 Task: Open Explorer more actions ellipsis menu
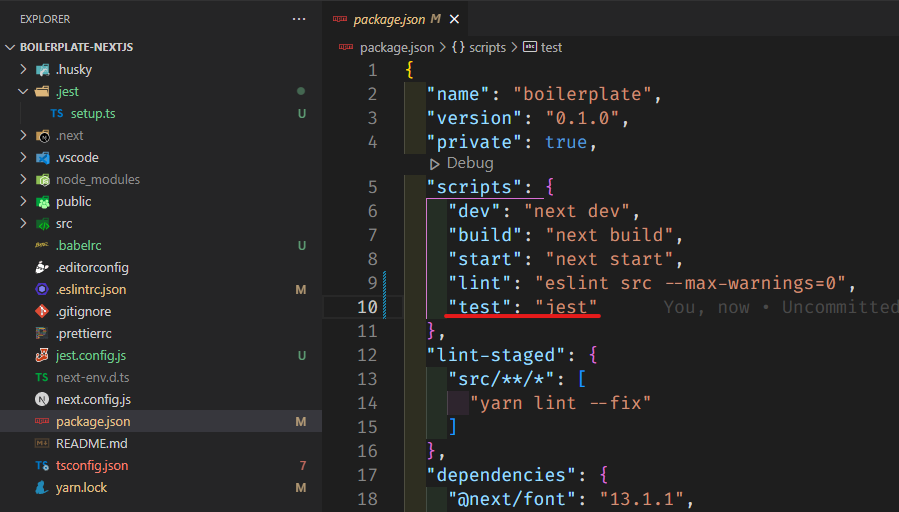point(299,19)
